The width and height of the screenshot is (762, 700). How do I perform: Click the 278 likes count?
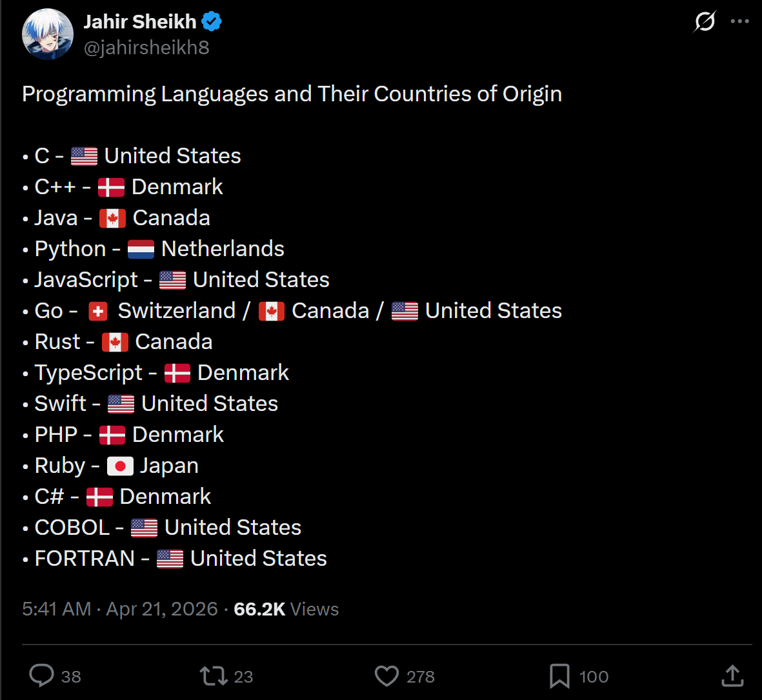coord(421,677)
